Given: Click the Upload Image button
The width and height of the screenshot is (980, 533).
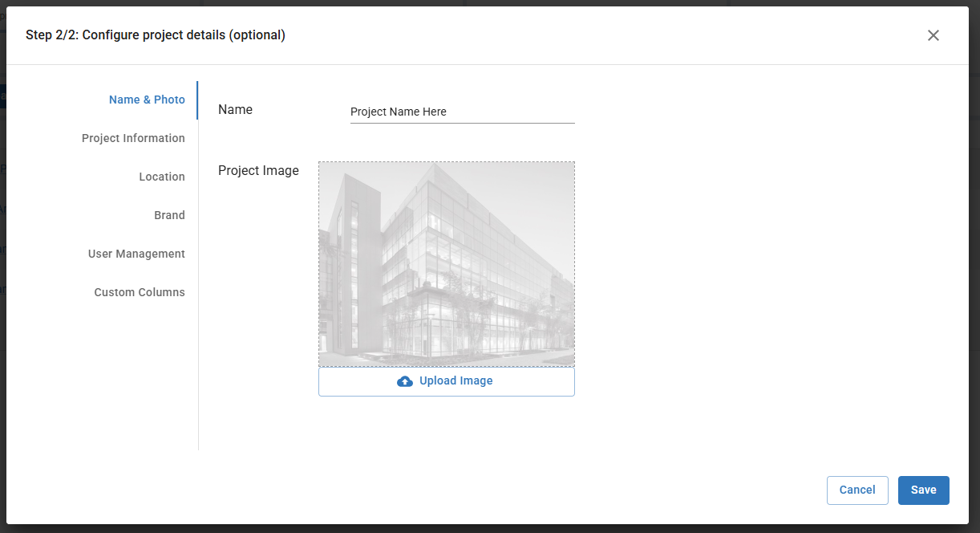Looking at the screenshot, I should (446, 380).
